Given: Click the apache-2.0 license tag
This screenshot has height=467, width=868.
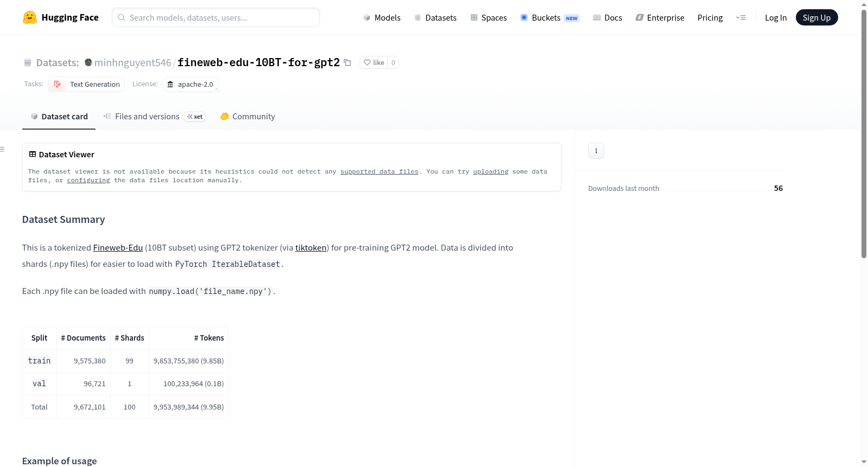Looking at the screenshot, I should [x=190, y=84].
